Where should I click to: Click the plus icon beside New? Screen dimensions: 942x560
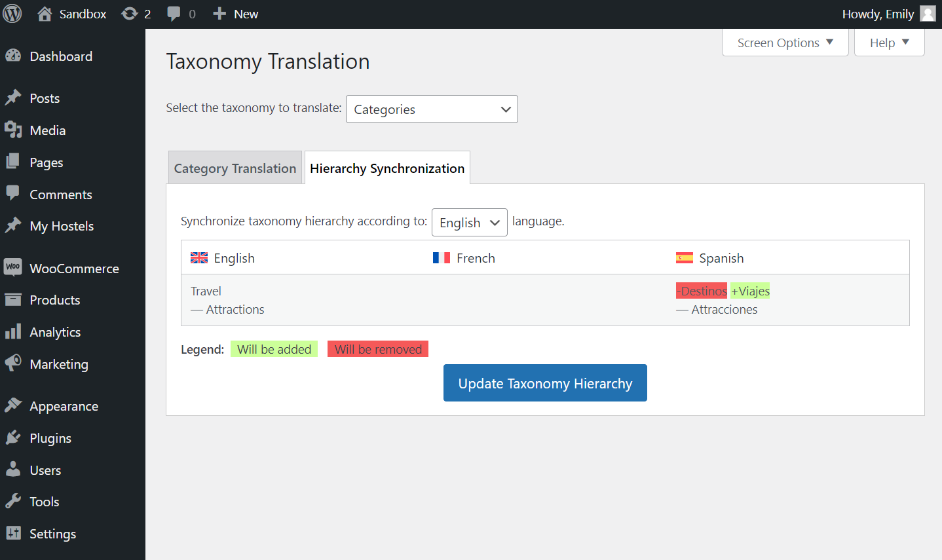point(219,14)
